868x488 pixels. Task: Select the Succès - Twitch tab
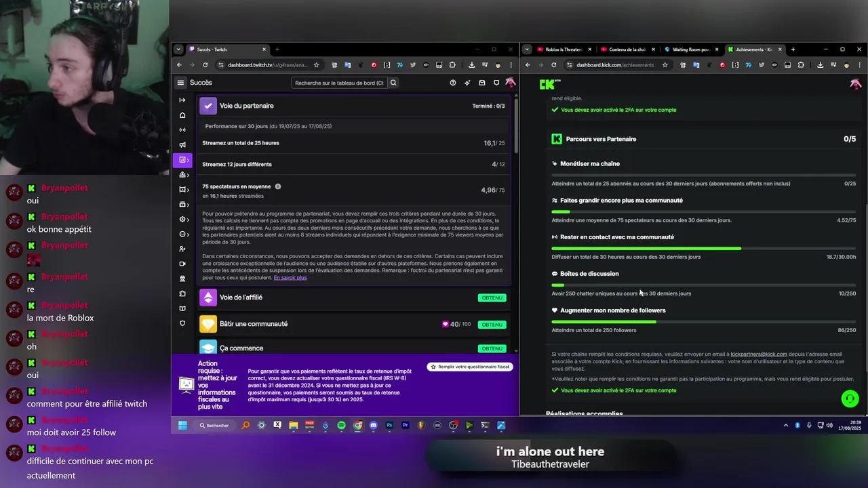(227, 49)
